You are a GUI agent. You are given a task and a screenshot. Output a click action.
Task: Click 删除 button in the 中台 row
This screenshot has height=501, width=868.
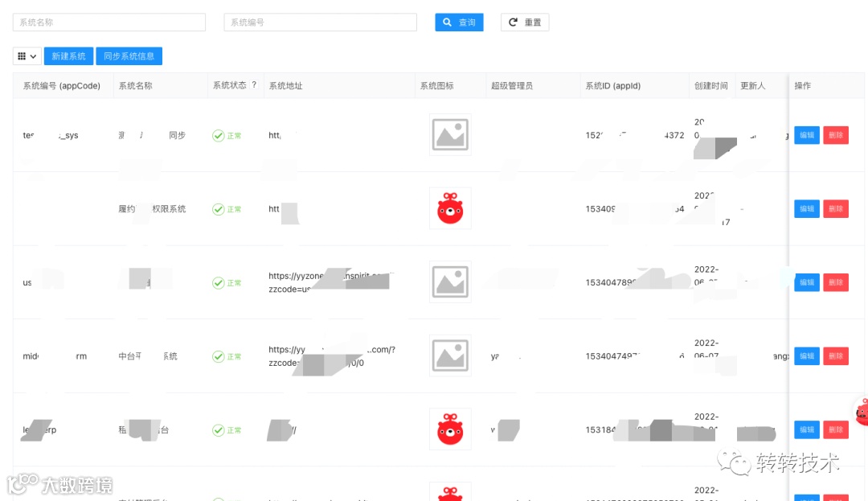(836, 356)
